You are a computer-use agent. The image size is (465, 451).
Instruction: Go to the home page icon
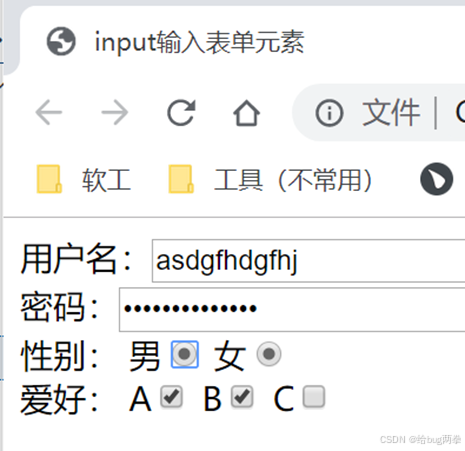[x=246, y=113]
